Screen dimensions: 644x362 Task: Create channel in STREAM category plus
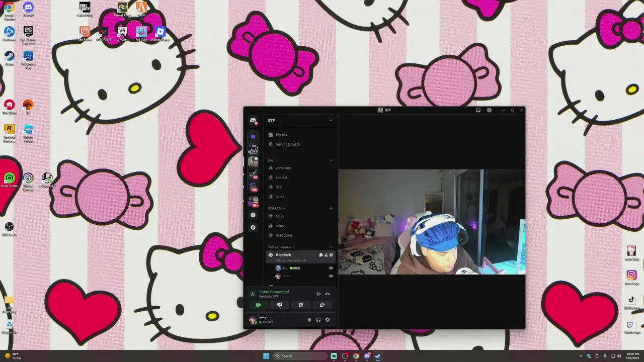pyautogui.click(x=331, y=208)
